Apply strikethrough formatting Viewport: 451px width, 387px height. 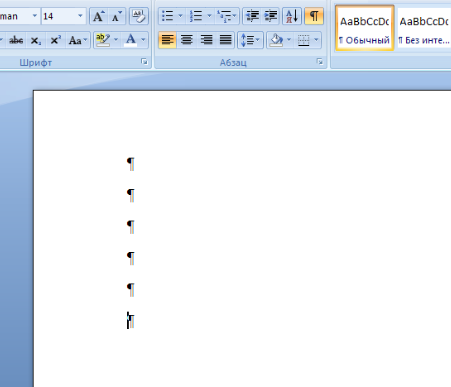tap(16, 40)
